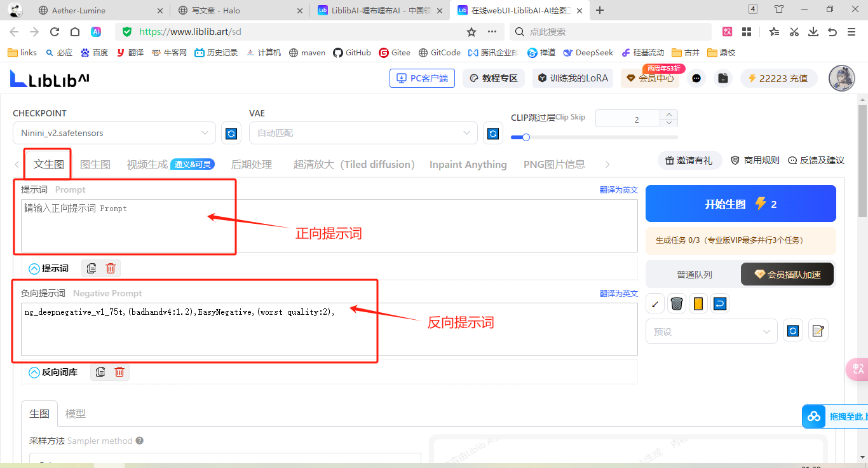Image resolution: width=868 pixels, height=468 pixels.
Task: Collapse the 提示词 section with its chevron
Action: tap(34, 268)
